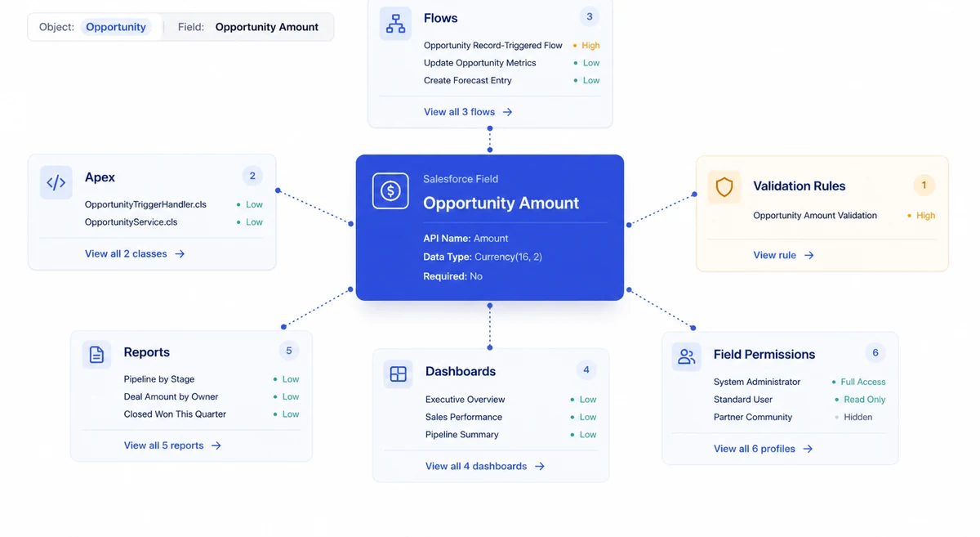980x537 pixels.
Task: Click the Field Permissions count badge 6
Action: point(875,353)
